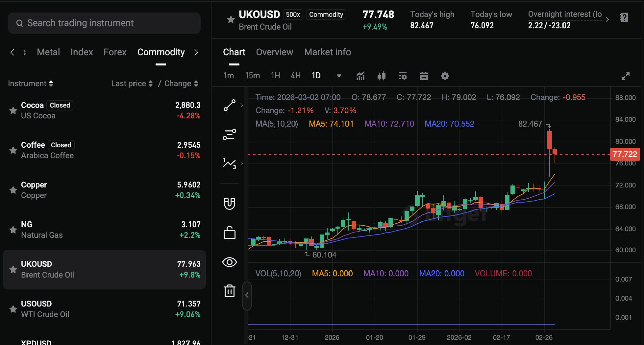Favorite the UKOUSD header star
The image size is (644, 345).
[x=231, y=19]
